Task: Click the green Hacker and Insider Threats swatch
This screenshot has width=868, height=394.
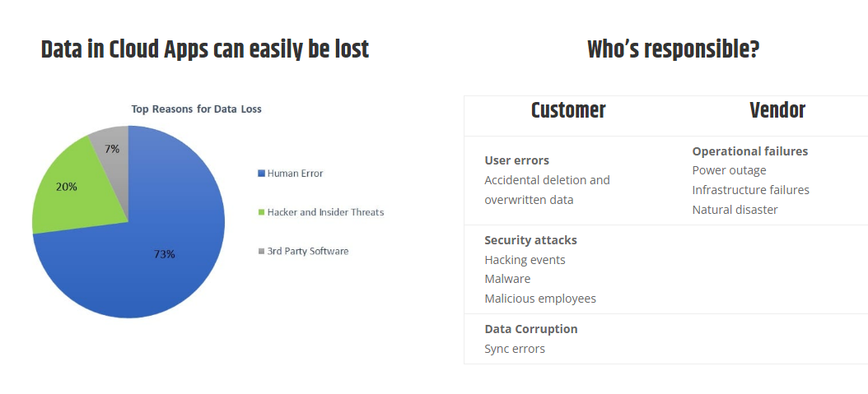Action: (x=261, y=212)
